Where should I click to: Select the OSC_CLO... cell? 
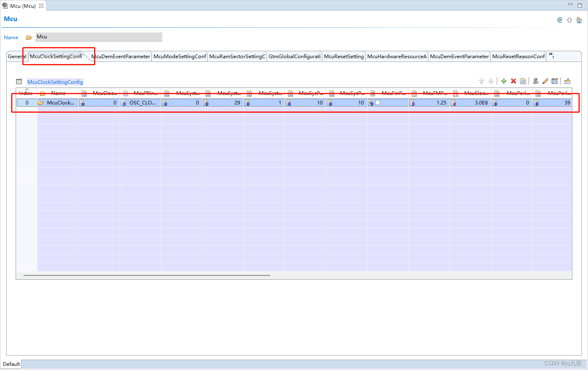point(141,103)
